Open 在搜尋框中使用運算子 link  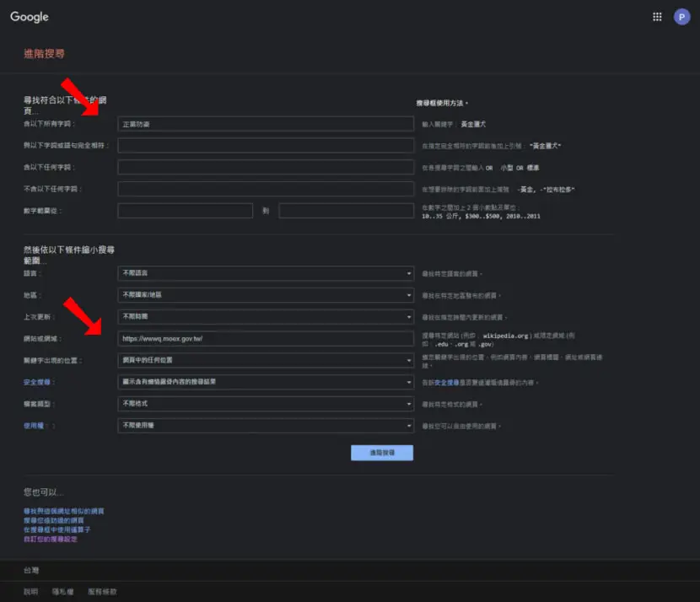[57, 529]
